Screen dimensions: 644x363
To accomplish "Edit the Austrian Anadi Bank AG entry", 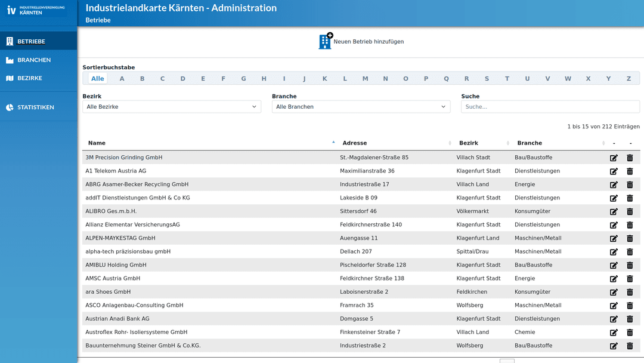I will 614,319.
